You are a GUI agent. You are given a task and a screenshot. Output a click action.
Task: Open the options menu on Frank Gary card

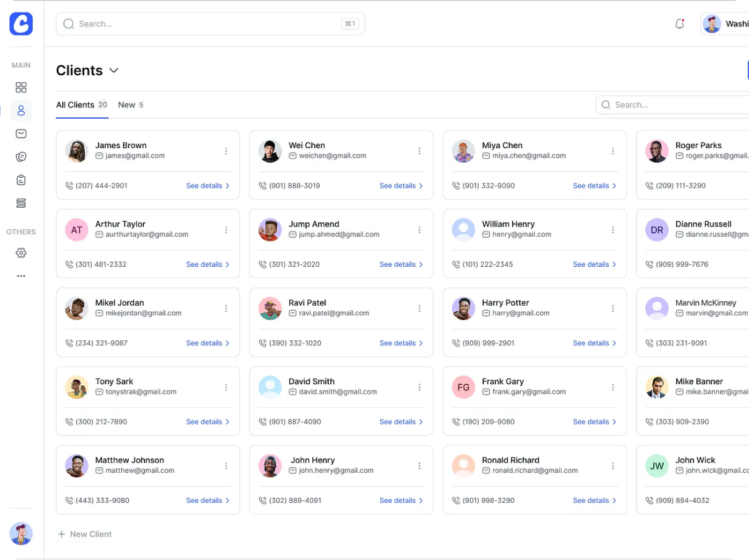tap(613, 387)
